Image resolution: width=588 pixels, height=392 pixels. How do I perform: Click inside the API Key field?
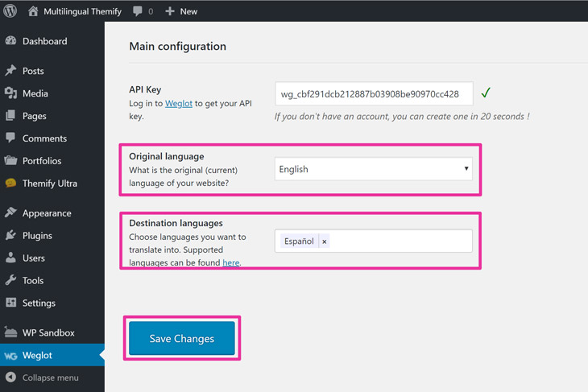374,93
